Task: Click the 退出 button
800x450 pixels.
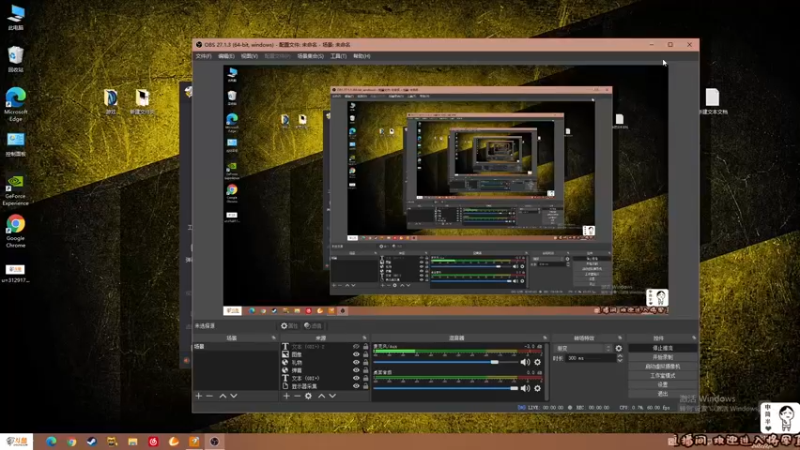Action: pyautogui.click(x=663, y=394)
